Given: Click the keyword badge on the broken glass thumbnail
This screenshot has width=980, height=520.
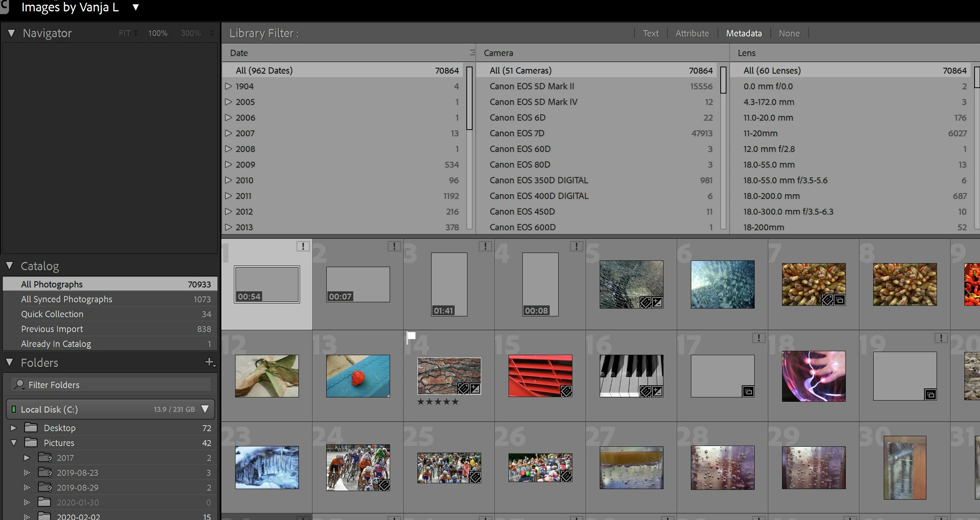Looking at the screenshot, I should [646, 302].
